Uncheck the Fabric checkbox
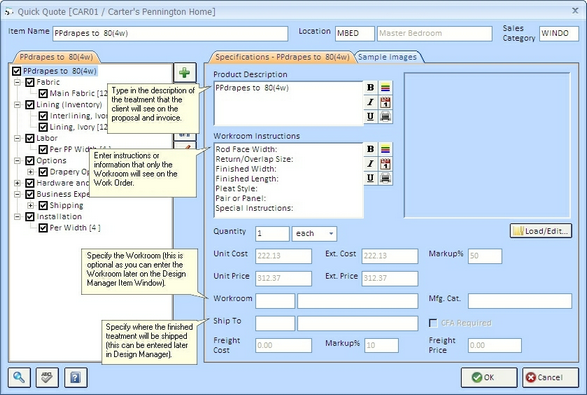Viewport: 587px width, 395px height. 30,82
